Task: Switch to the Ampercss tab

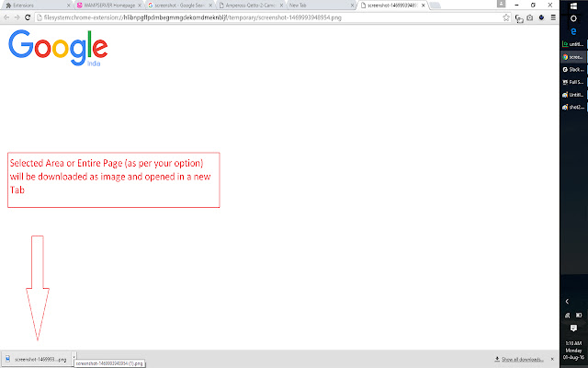Action: coord(251,6)
